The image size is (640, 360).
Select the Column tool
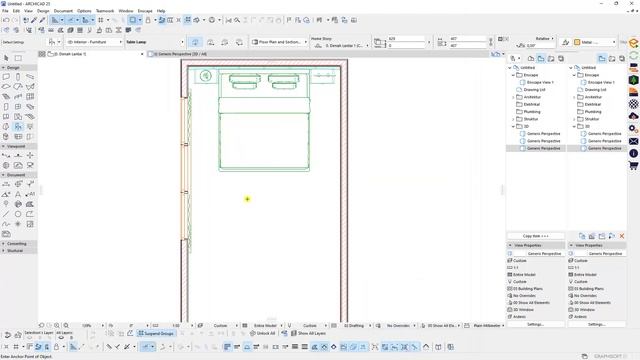(18, 77)
